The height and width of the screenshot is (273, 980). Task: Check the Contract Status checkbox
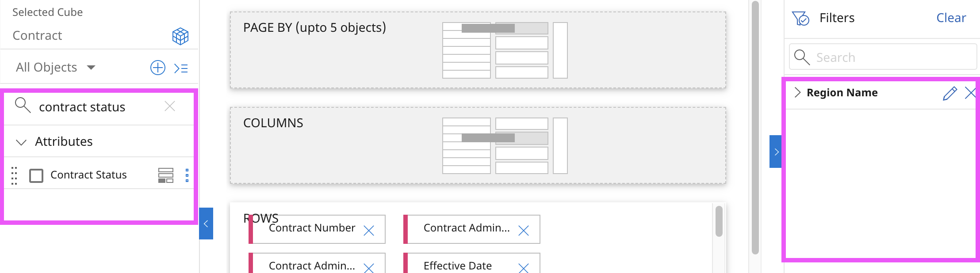click(36, 175)
